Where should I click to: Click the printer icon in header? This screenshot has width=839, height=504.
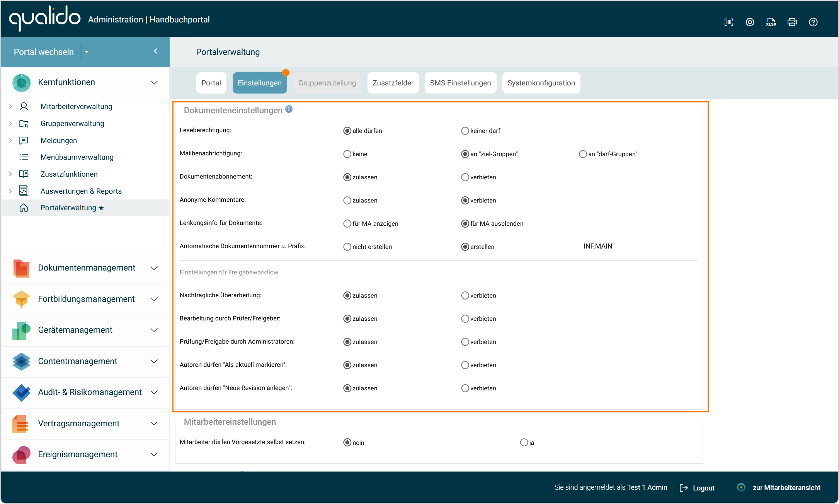click(x=792, y=22)
